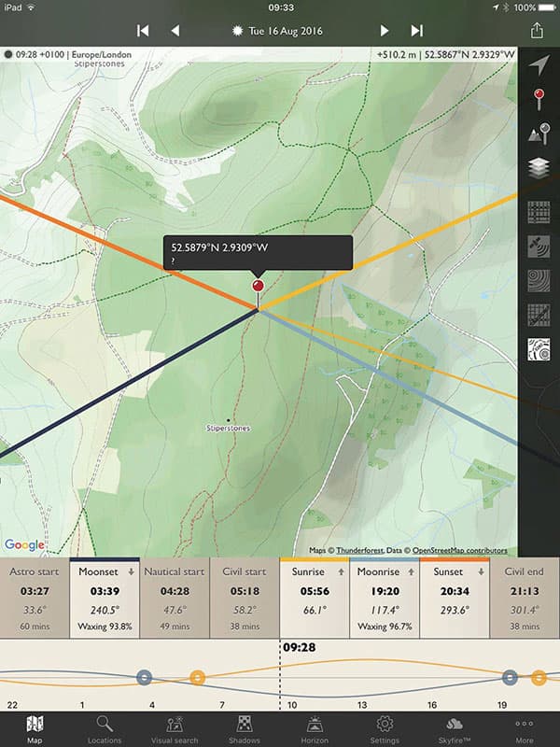The width and height of the screenshot is (560, 747).
Task: Open the More tab
Action: click(x=525, y=729)
